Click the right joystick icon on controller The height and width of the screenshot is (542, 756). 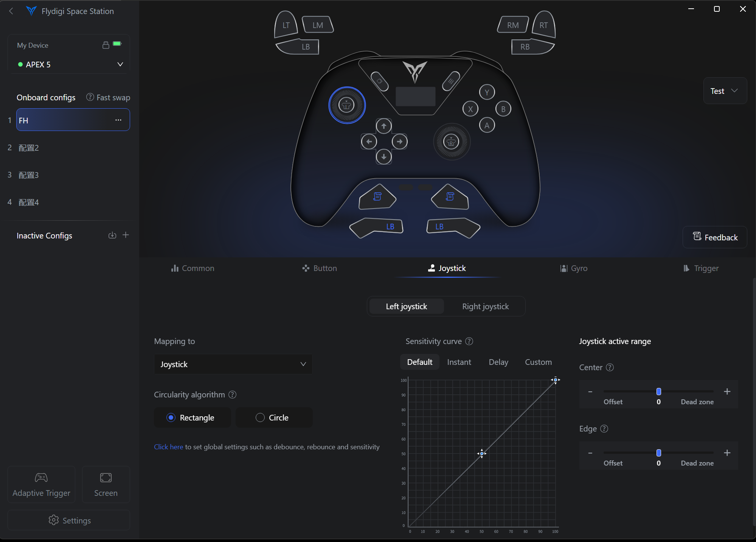pos(451,142)
